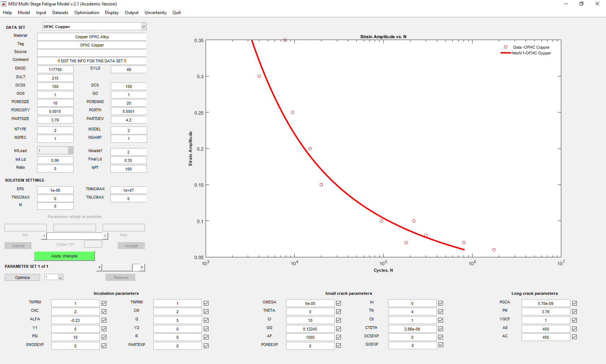
Task: Click the red line sample in the legend
Action: [x=506, y=53]
